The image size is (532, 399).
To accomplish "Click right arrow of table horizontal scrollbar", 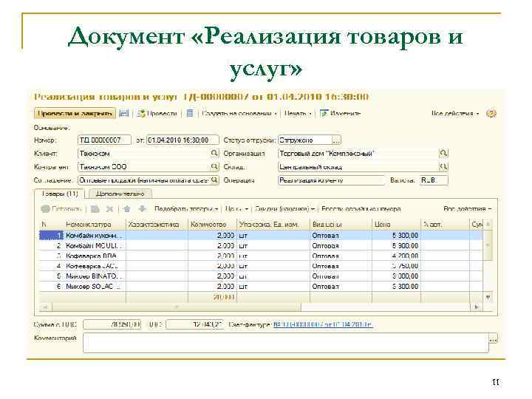I will [x=476, y=307].
